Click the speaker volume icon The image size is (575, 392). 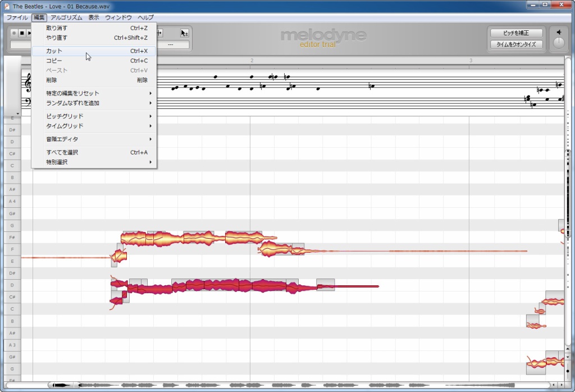[x=559, y=32]
